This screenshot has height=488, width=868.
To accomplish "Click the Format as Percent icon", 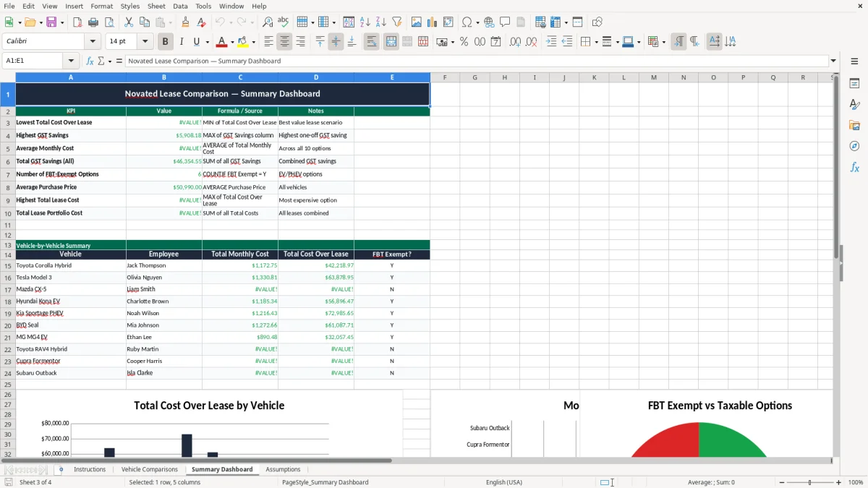I will [x=464, y=42].
